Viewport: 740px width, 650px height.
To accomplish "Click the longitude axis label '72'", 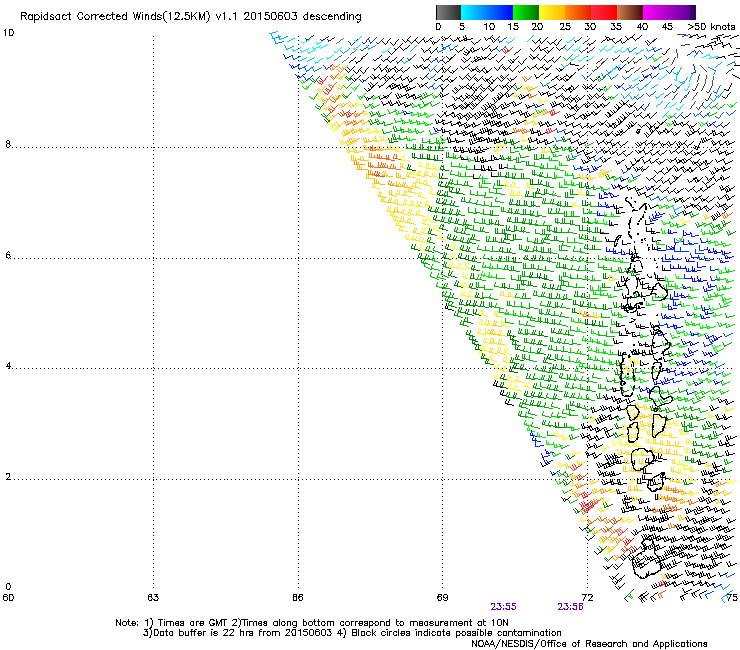I will tap(587, 598).
